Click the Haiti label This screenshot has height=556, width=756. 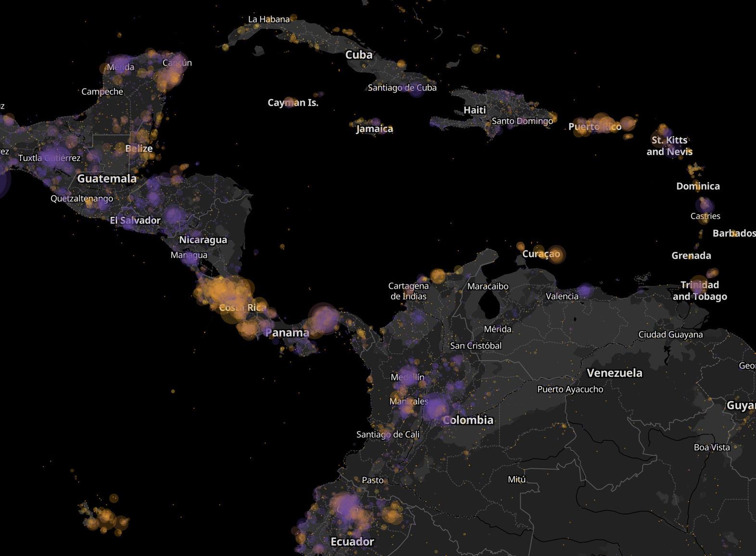pos(475,110)
